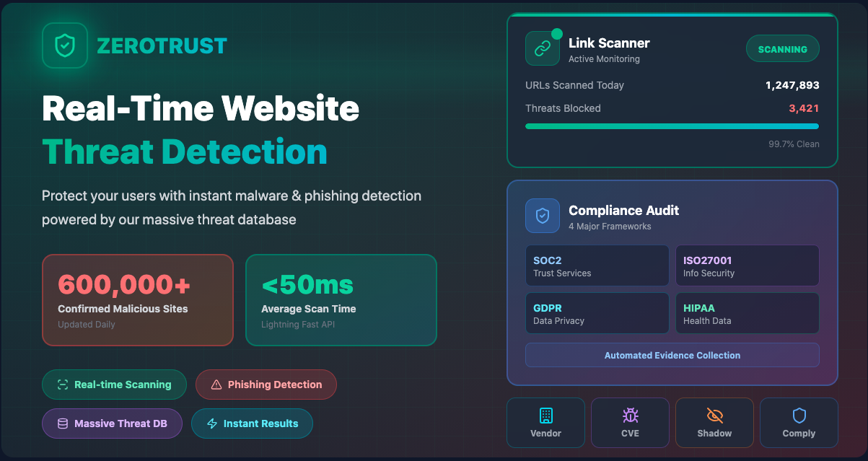Image resolution: width=868 pixels, height=461 pixels.
Task: Click the ZeroTrust shield logo
Action: coord(63,45)
